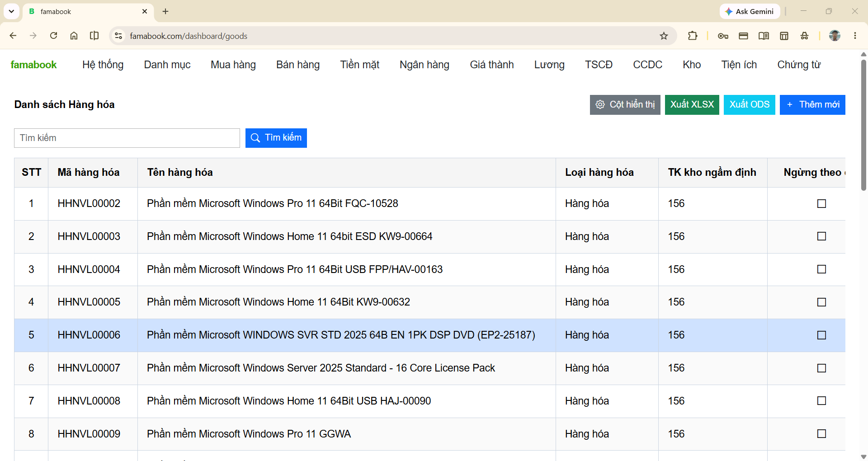
Task: View site information icon in address bar
Action: pyautogui.click(x=119, y=36)
